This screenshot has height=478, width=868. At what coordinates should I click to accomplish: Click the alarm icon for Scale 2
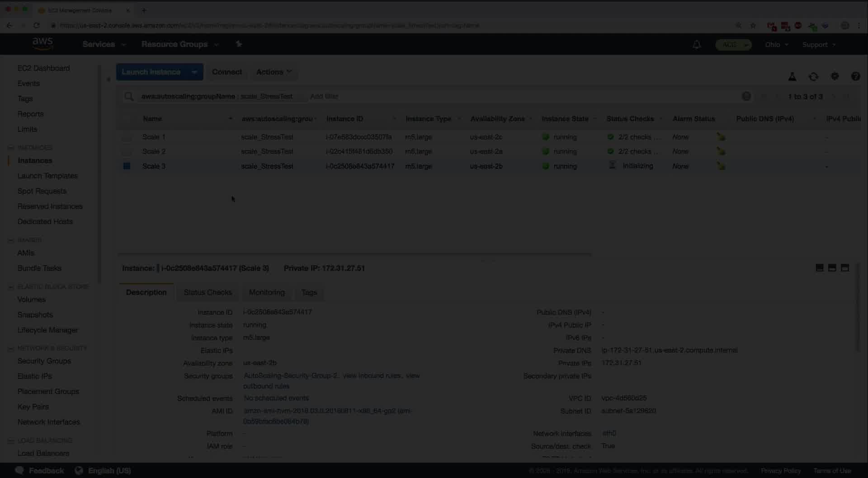click(x=721, y=151)
